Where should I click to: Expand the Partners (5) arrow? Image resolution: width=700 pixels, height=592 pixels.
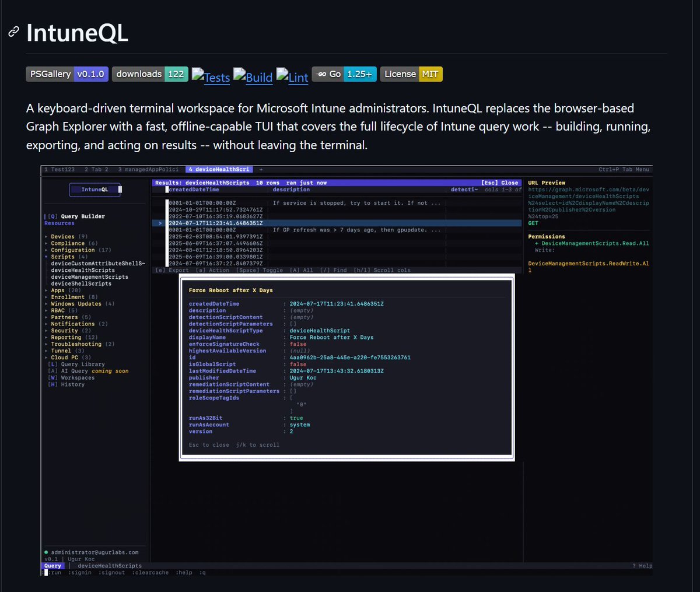pos(47,317)
